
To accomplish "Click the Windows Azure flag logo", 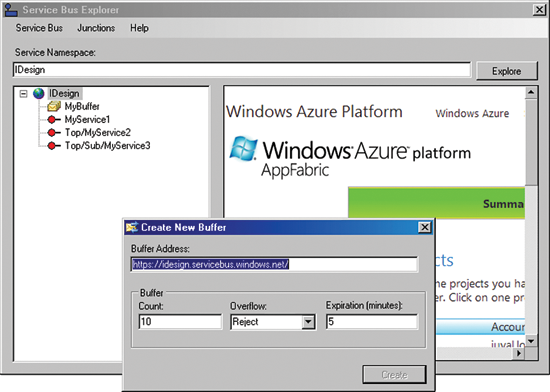I will [x=243, y=148].
